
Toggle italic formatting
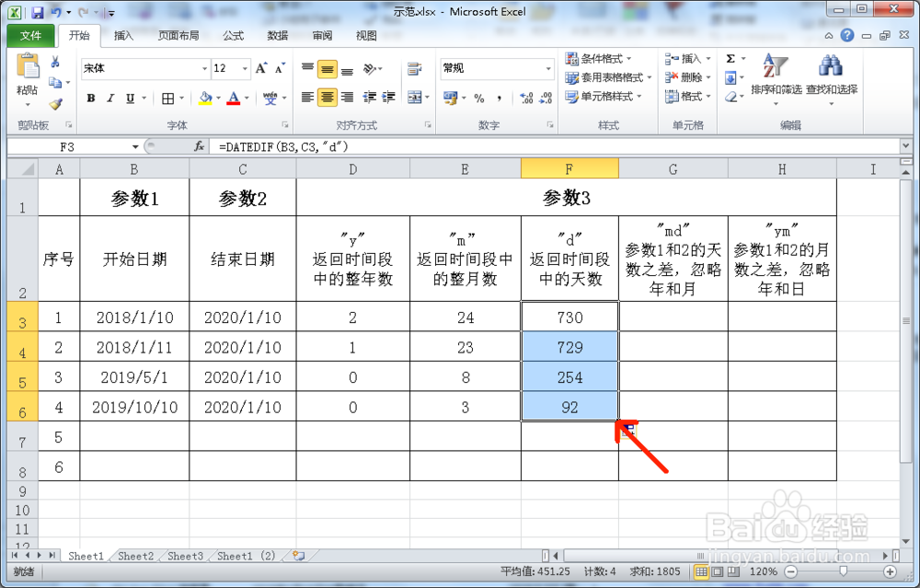click(x=109, y=97)
